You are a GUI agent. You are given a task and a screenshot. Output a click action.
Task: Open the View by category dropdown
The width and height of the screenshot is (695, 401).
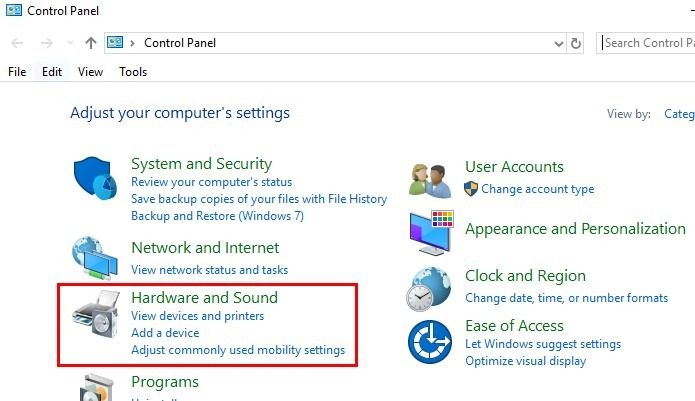pos(679,114)
